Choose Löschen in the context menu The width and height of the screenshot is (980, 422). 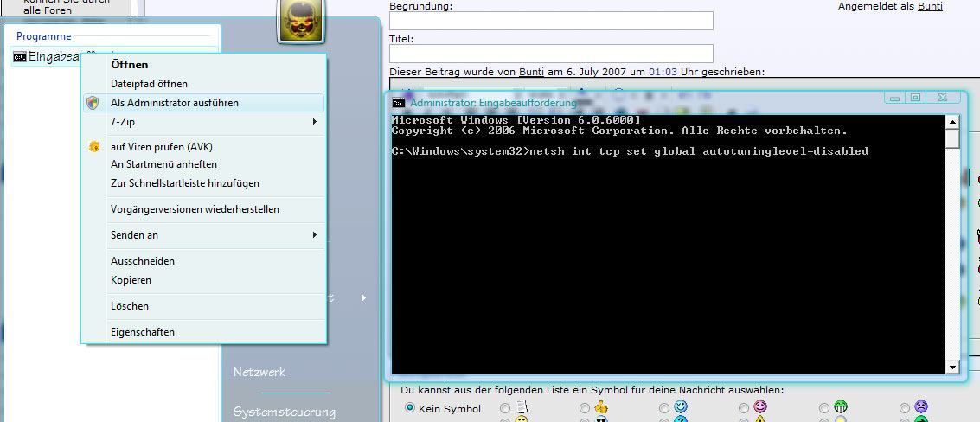point(130,306)
